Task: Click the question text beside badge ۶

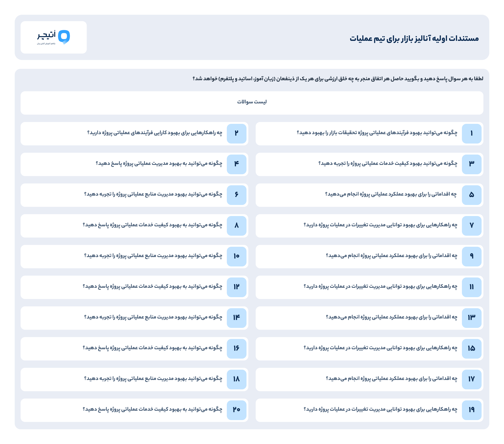Action: click(x=153, y=194)
